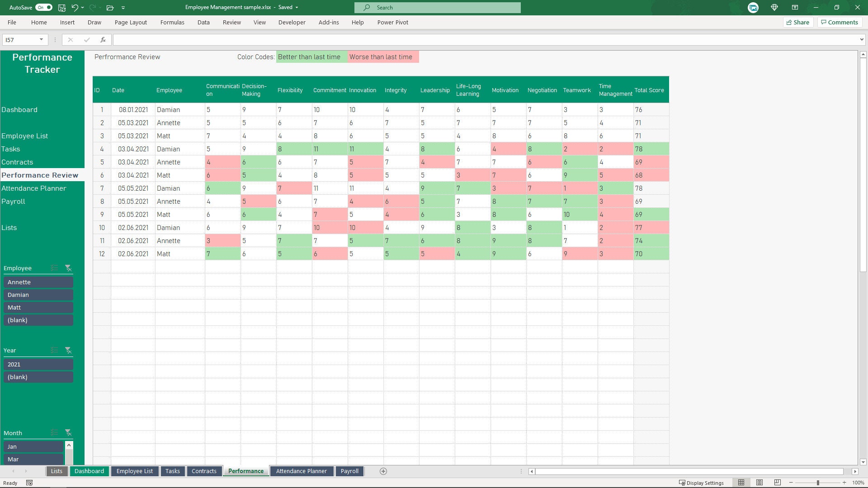The height and width of the screenshot is (488, 868).
Task: Click the Share button
Action: pyautogui.click(x=798, y=22)
